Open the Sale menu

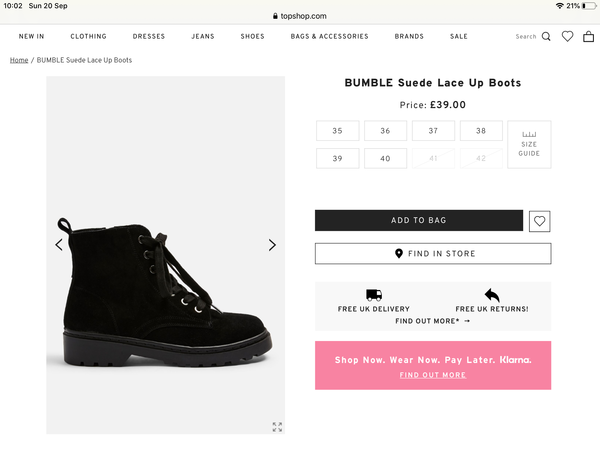tap(459, 36)
